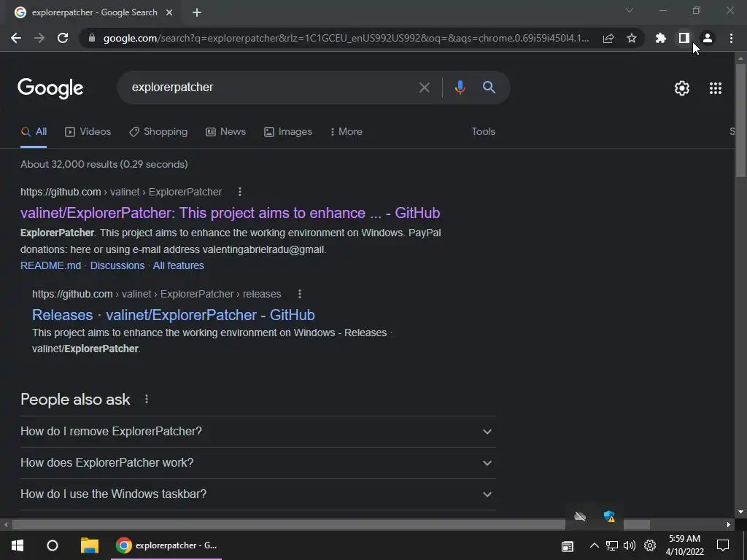Open the valinet/ExplorerPatcher GitHub result
Image resolution: width=747 pixels, height=560 pixels.
[230, 213]
